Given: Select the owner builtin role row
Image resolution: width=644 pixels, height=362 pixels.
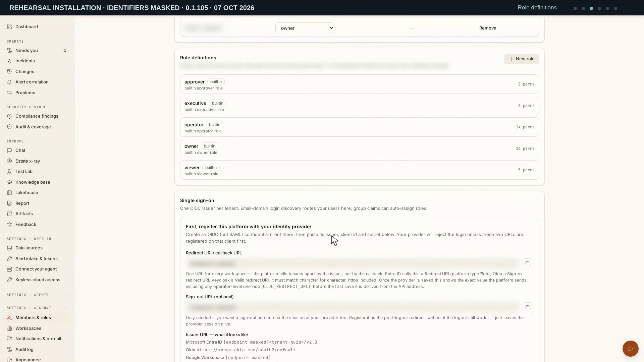Looking at the screenshot, I should pyautogui.click(x=360, y=149).
